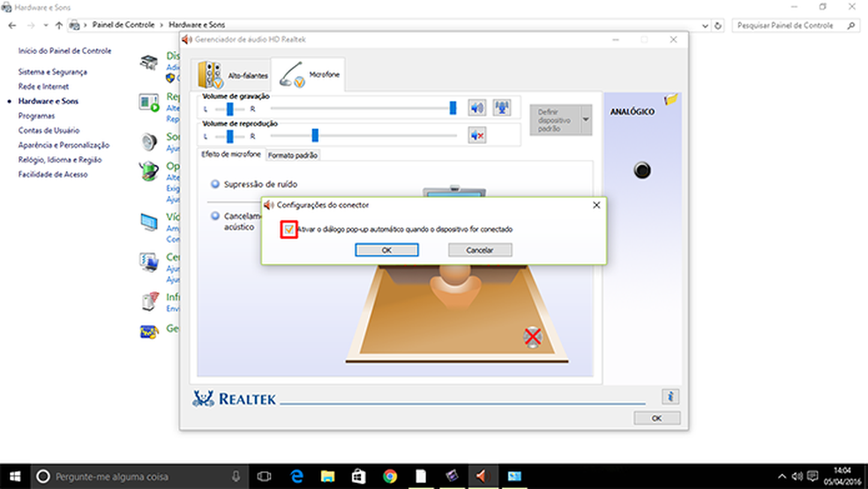Open Realtek information icon
The height and width of the screenshot is (489, 868).
[670, 396]
